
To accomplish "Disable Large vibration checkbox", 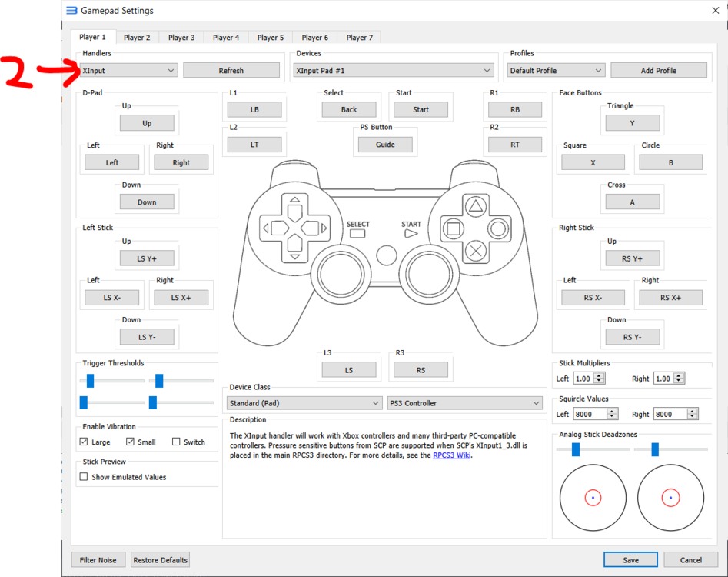I will point(84,442).
